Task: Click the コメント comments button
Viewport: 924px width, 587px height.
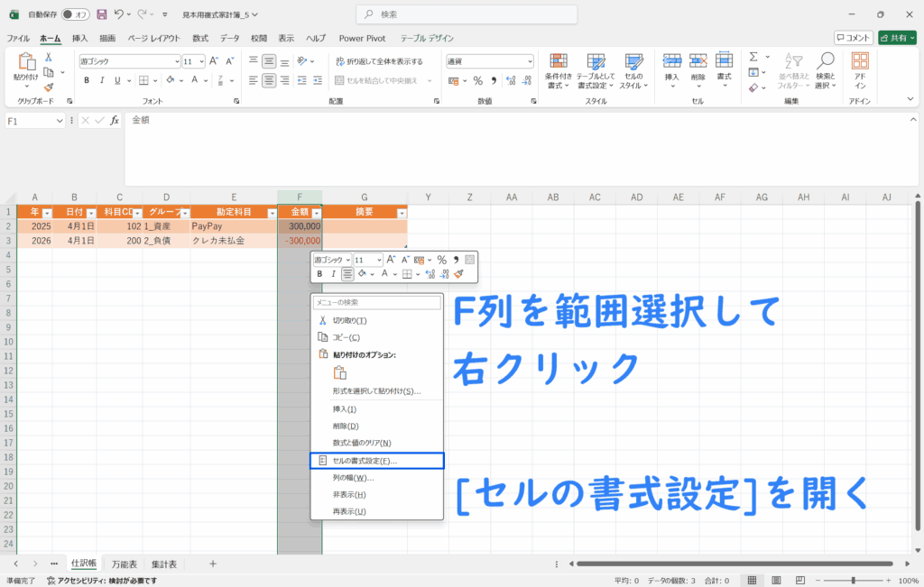Action: tap(853, 38)
